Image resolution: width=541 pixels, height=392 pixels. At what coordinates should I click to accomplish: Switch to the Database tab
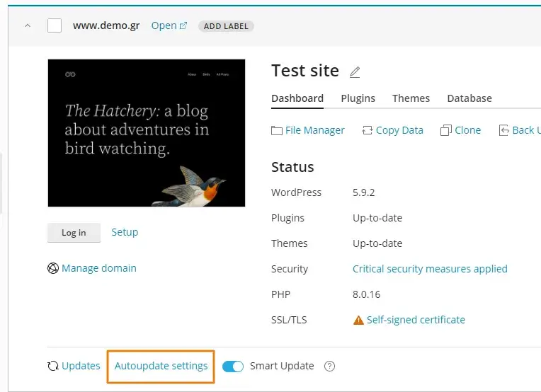[x=469, y=98]
